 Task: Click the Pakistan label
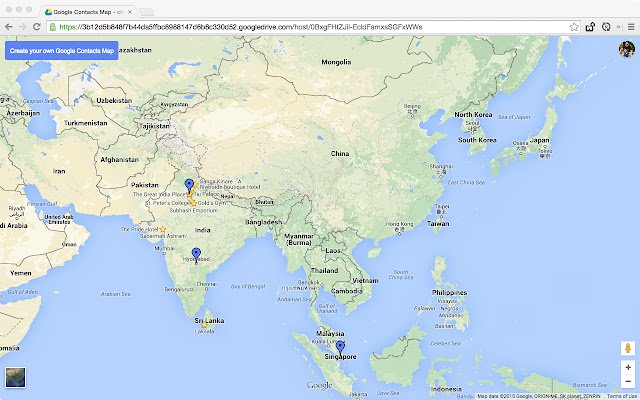144,185
